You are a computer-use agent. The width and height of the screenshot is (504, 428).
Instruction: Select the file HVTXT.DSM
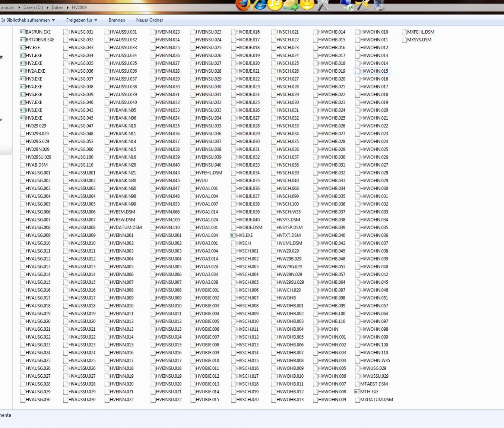(x=286, y=236)
